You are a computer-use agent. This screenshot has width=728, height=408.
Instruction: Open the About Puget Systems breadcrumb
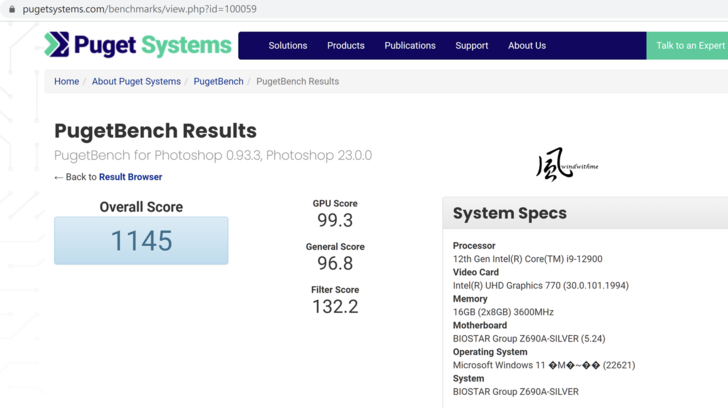click(x=136, y=82)
